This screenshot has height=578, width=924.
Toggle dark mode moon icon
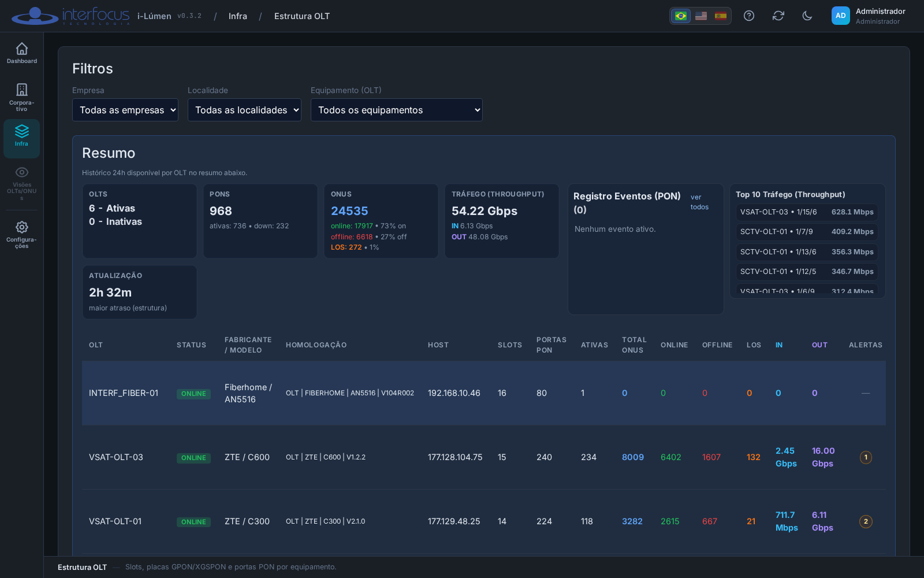tap(807, 16)
